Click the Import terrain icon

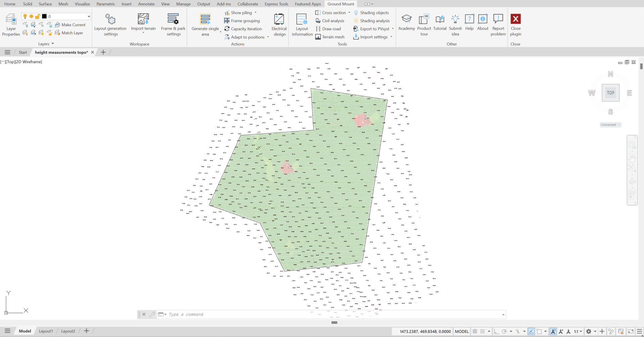click(x=143, y=19)
